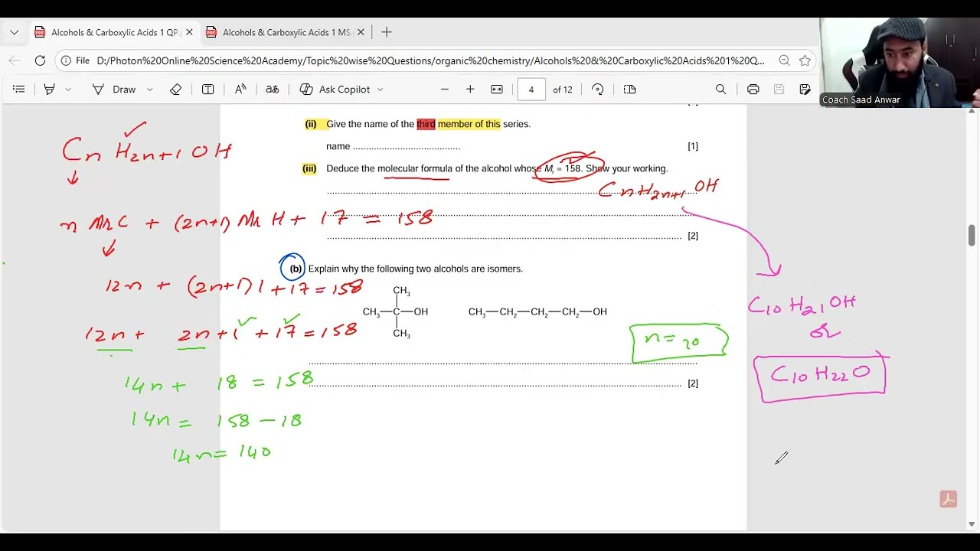Click the scrollbar up arrow
980x551 pixels.
[972, 112]
